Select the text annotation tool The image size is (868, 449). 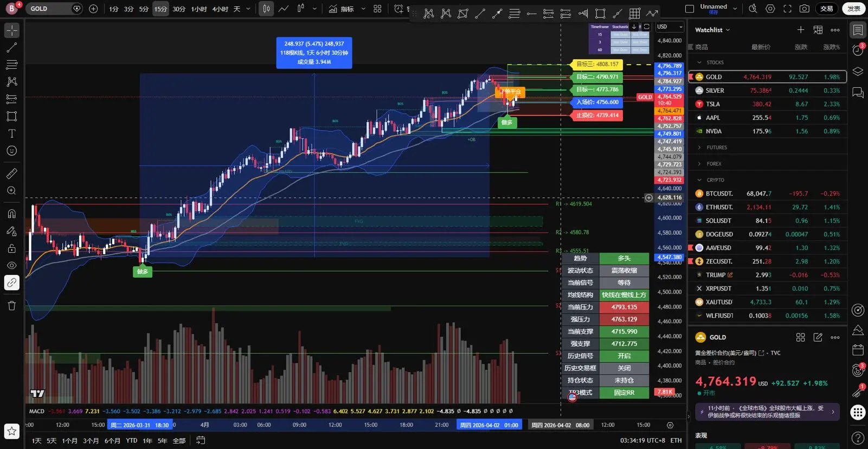tap(11, 133)
